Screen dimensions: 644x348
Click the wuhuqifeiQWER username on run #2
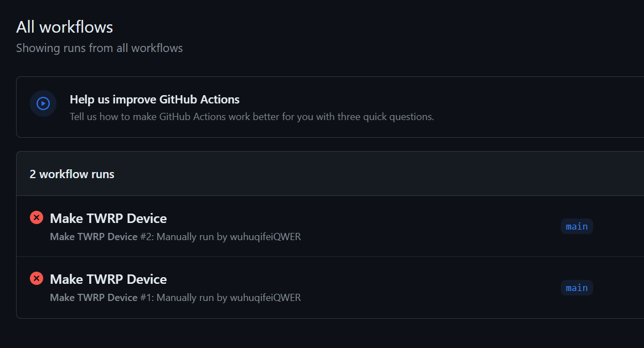pos(265,237)
